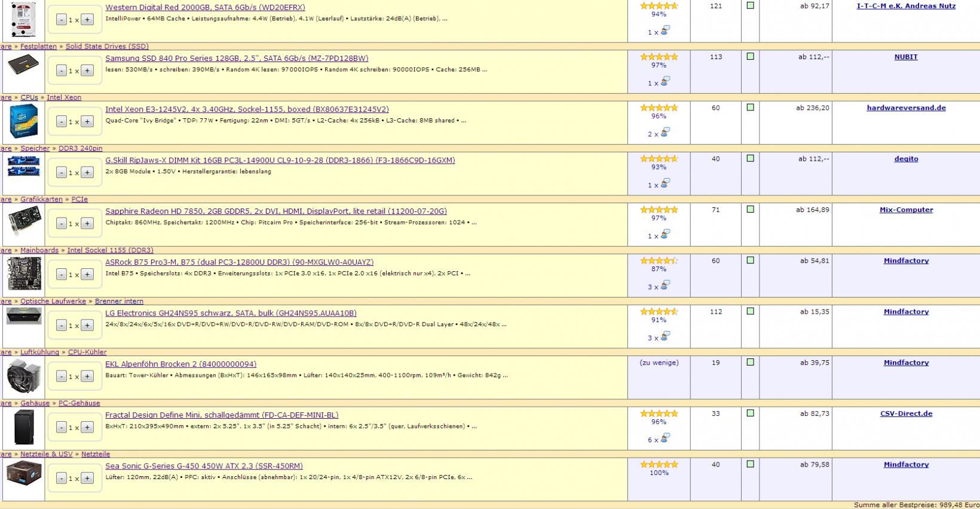This screenshot has height=509, width=980.
Task: Decrease quantity of G.Skill RipJaws-X with minus
Action: [62, 173]
